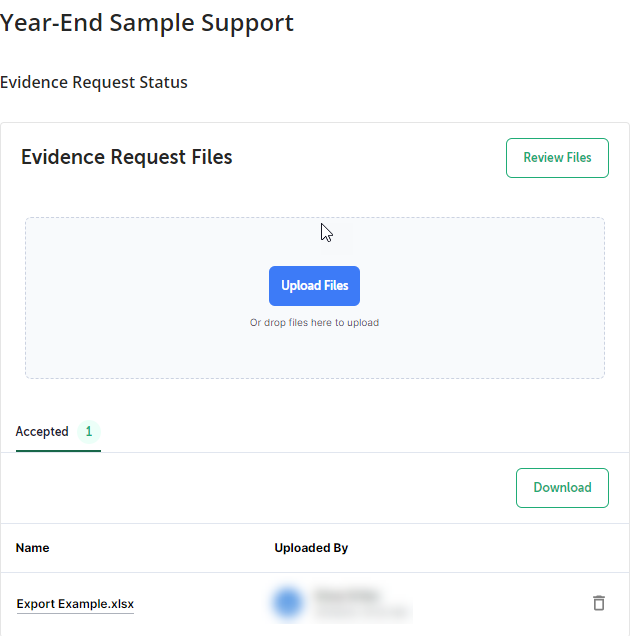
Task: Select the blurred uploader name text
Action: coord(348,595)
